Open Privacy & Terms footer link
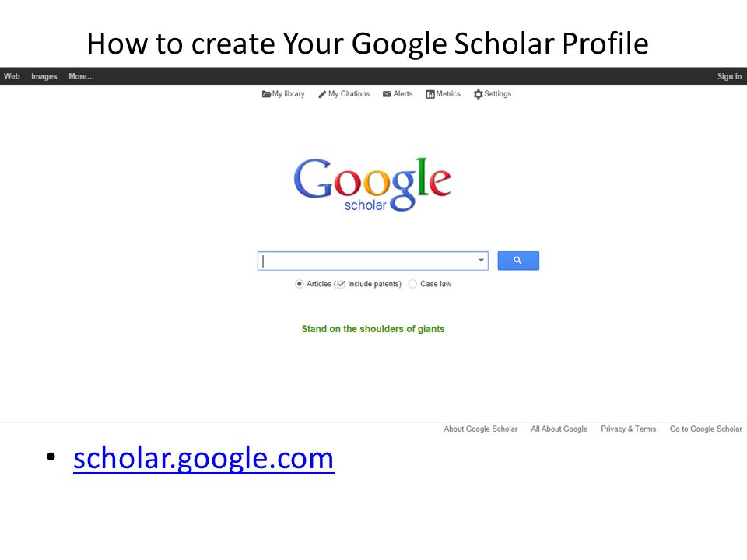Image resolution: width=747 pixels, height=560 pixels. pyautogui.click(x=629, y=429)
